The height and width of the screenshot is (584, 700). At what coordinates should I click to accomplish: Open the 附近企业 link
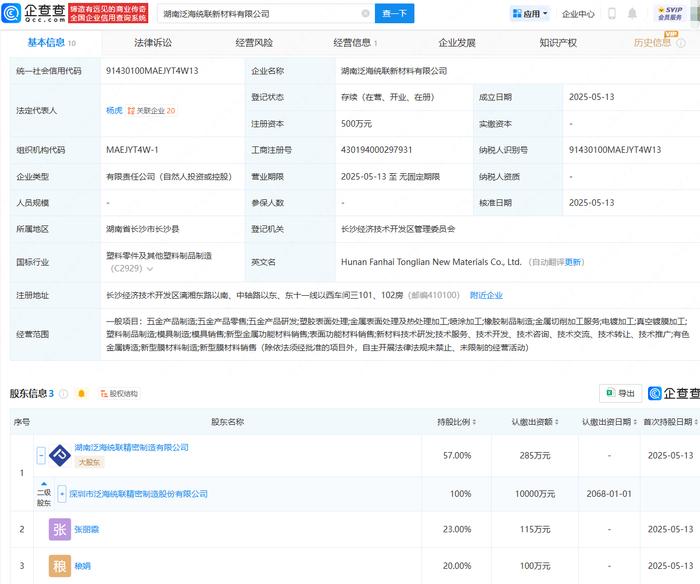point(486,295)
